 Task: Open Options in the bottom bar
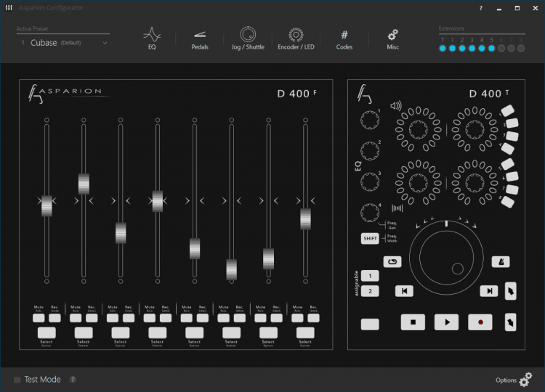514,380
